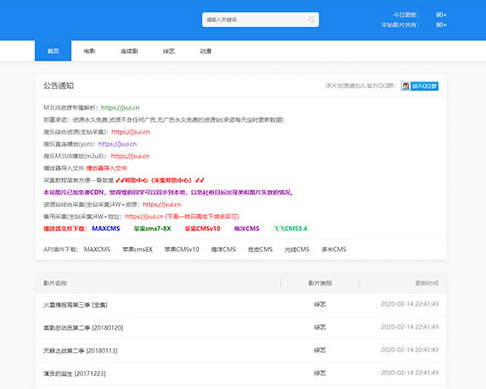Click the 本站影片共有 80+ counter
Viewport: 486px width, 389px height.
[414, 25]
